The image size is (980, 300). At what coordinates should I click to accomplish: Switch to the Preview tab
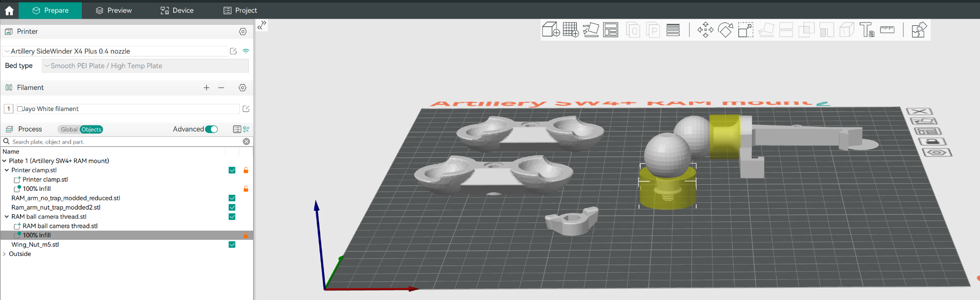[113, 11]
